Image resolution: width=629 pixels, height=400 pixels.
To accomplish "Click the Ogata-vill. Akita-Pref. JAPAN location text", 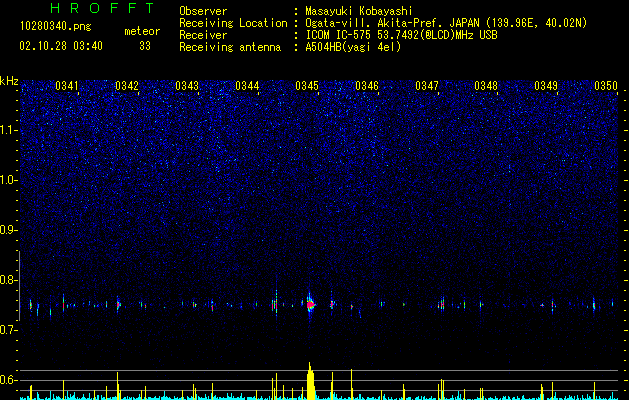I will (x=446, y=23).
